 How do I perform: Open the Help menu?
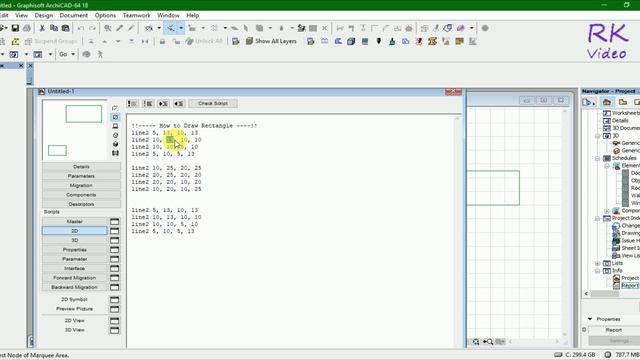click(x=193, y=15)
